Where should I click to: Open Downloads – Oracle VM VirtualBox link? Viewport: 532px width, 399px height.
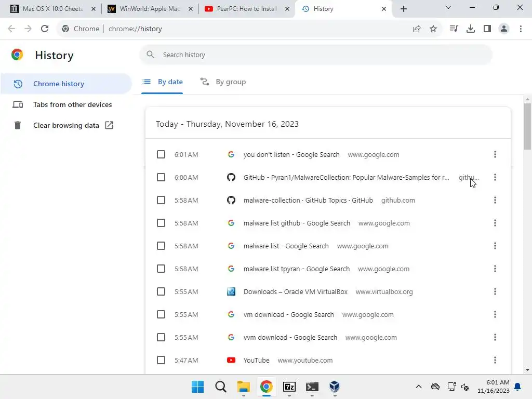(296, 291)
